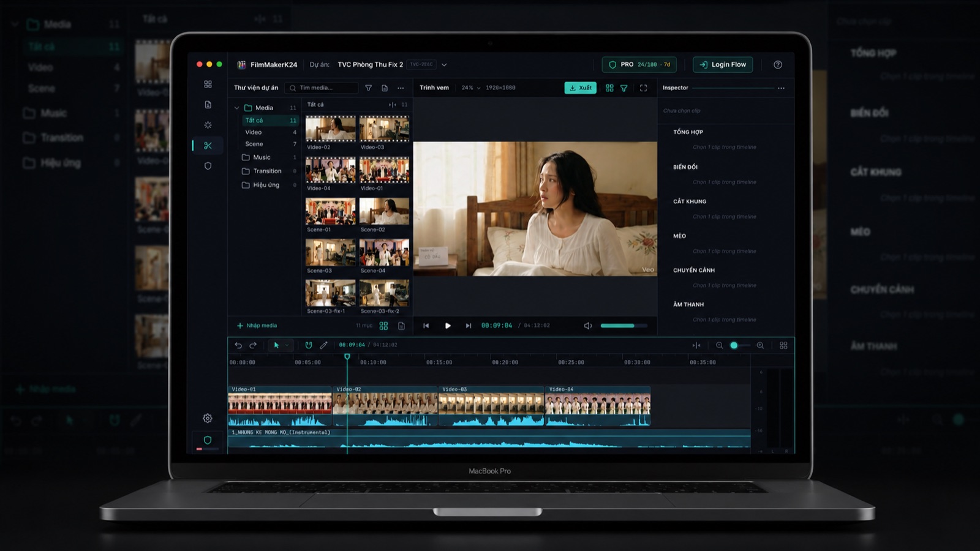Select Scene category in media tree
This screenshot has height=551, width=980.
pos(269,144)
